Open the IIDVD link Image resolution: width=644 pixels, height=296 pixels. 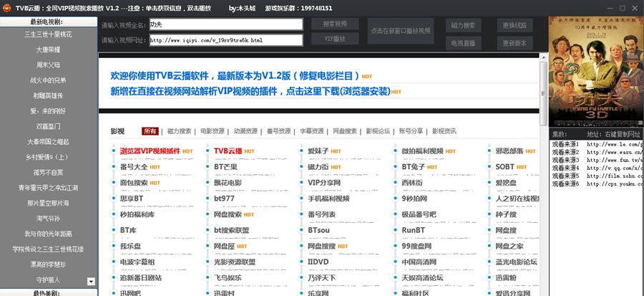pyautogui.click(x=318, y=262)
